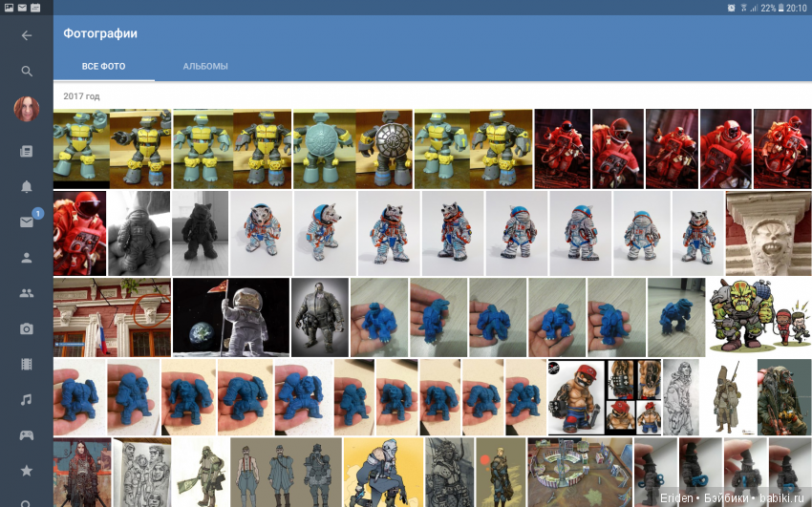Open the friends single-person icon
This screenshot has width=812, height=507.
pyautogui.click(x=27, y=258)
